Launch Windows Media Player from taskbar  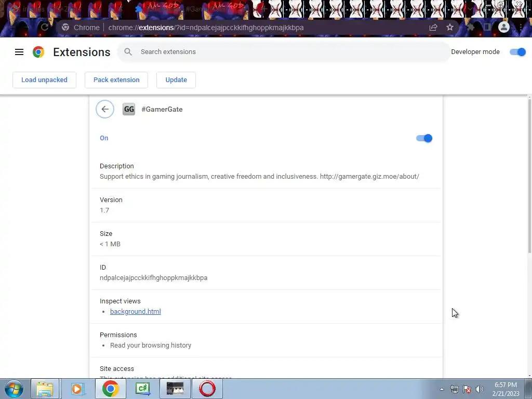(x=77, y=389)
